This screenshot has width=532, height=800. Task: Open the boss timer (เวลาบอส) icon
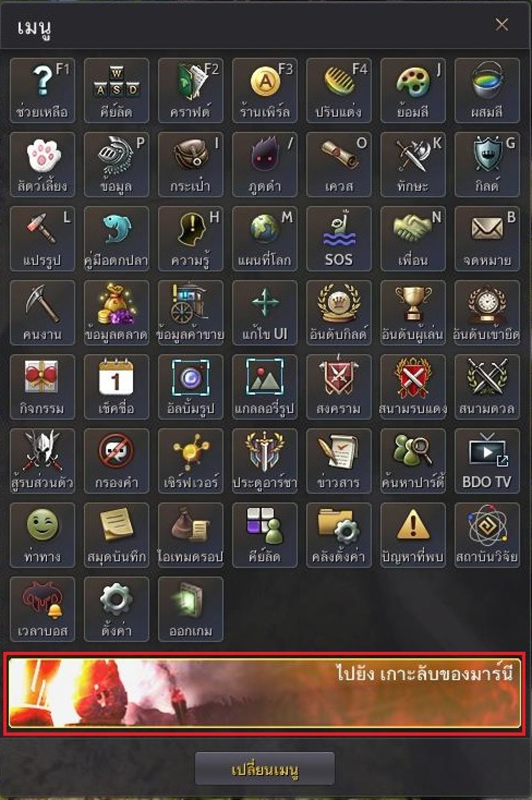(x=42, y=609)
